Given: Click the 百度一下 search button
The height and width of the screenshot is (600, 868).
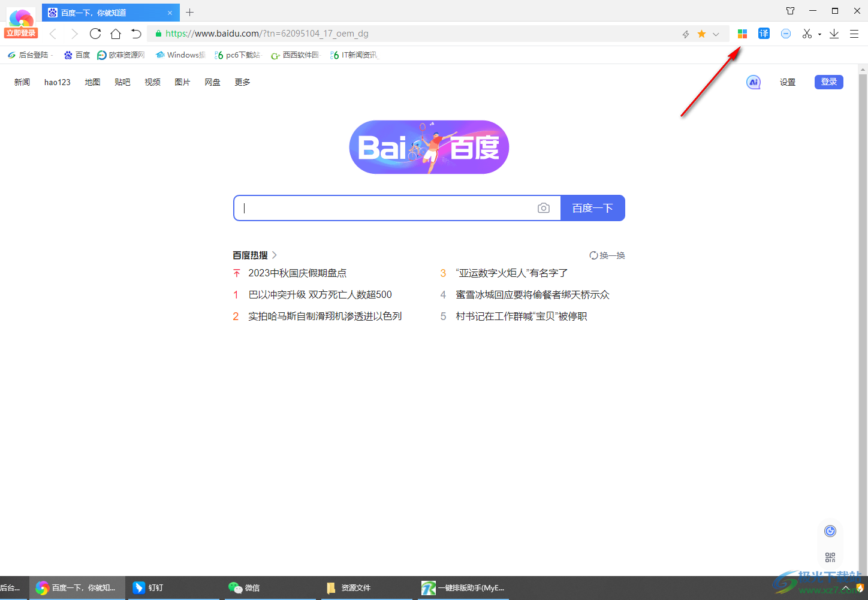Looking at the screenshot, I should pyautogui.click(x=593, y=208).
